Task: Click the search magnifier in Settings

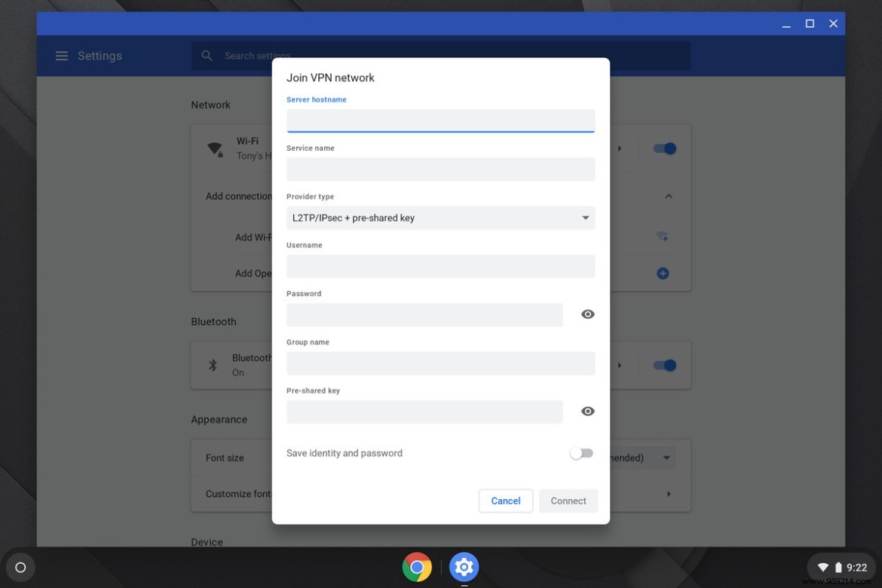Action: (x=207, y=55)
